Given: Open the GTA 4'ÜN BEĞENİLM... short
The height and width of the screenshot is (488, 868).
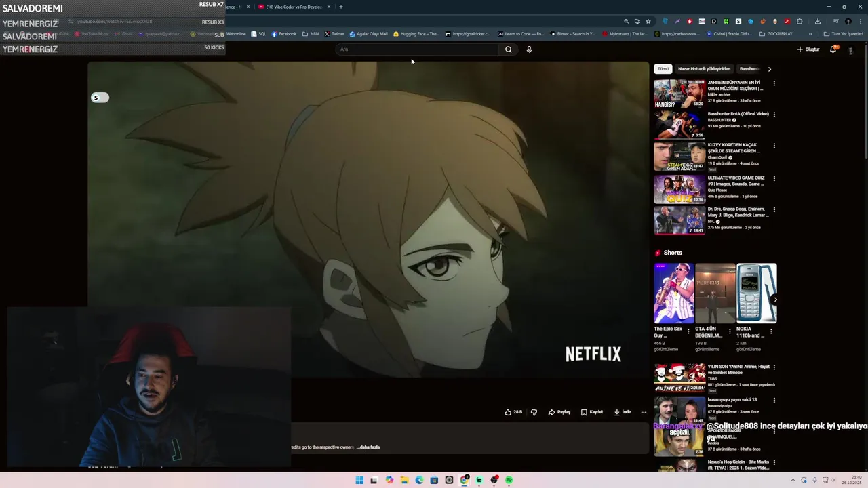Looking at the screenshot, I should coord(715,293).
